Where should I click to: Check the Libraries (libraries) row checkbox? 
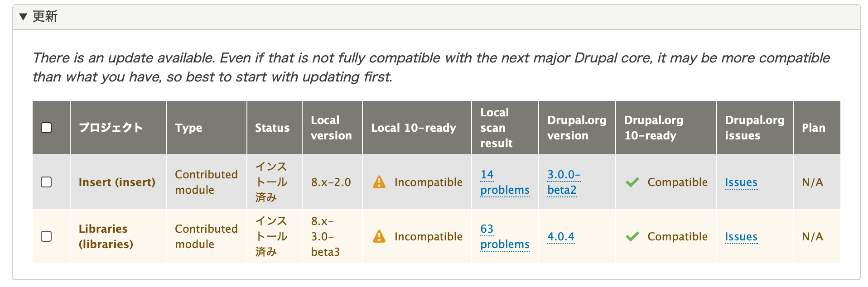(46, 236)
